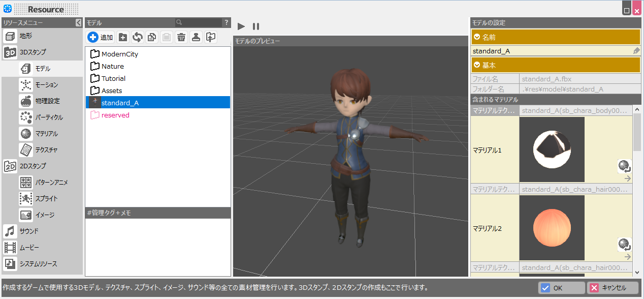
Task: Click the マテリアル2 orange sphere thumbnail
Action: point(552,228)
